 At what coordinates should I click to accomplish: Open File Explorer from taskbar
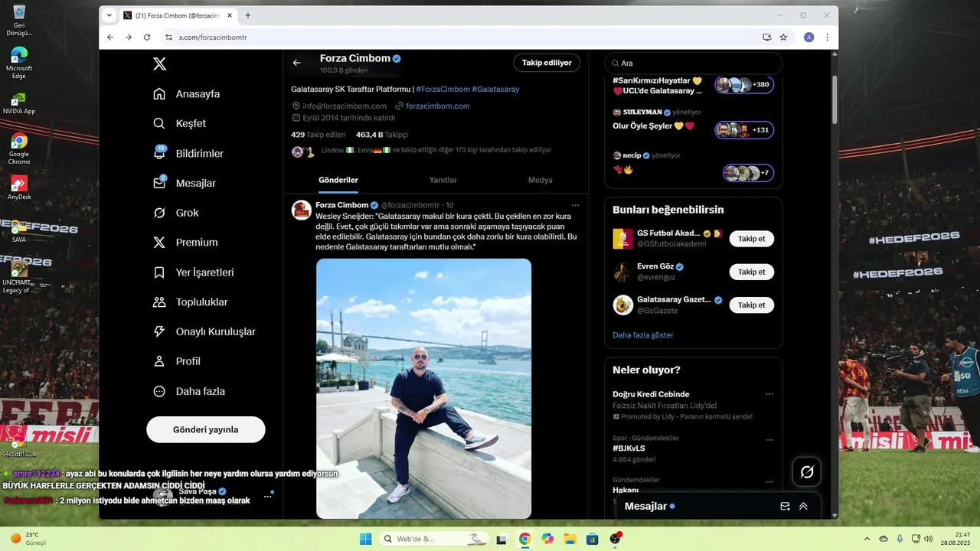[570, 539]
